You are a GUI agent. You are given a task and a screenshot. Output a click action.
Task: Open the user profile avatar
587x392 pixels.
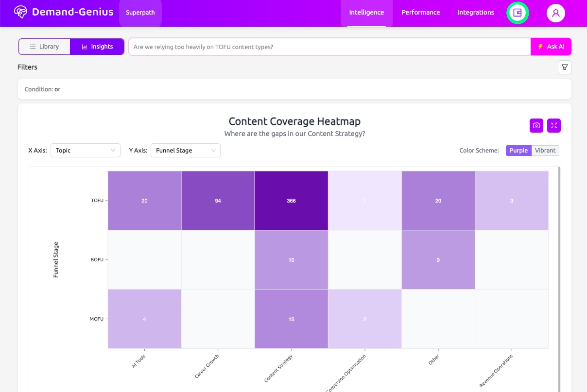555,13
